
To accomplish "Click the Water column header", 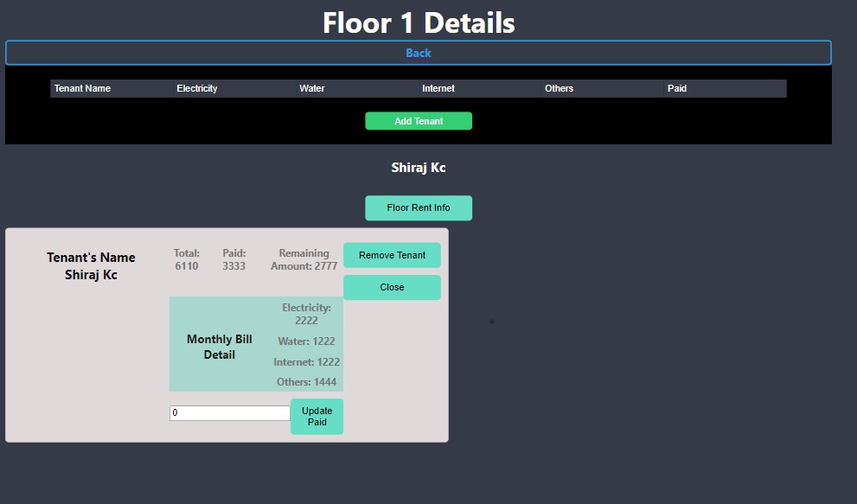I will pos(311,87).
